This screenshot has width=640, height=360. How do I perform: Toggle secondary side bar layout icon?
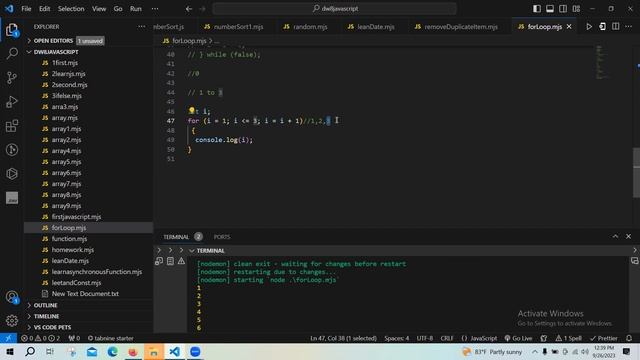pos(563,9)
